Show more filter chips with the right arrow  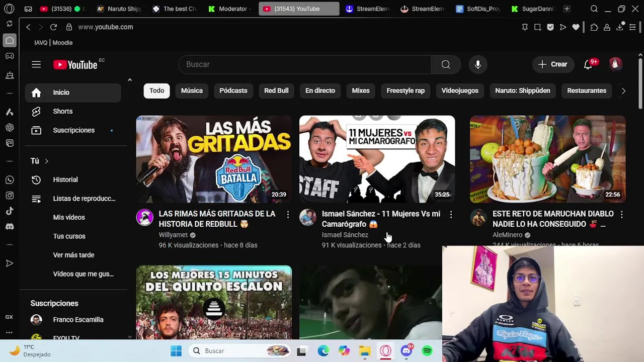coord(623,91)
